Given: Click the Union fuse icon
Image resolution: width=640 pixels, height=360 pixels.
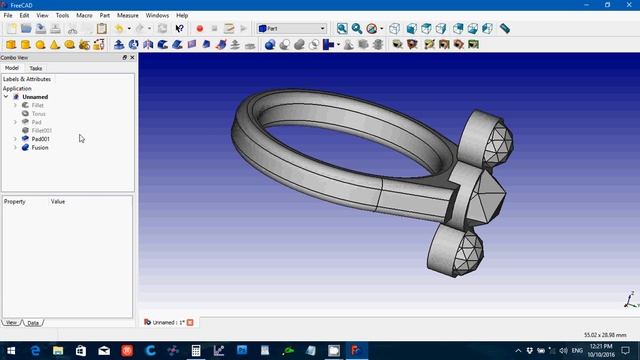Looking at the screenshot, I should coord(299,44).
